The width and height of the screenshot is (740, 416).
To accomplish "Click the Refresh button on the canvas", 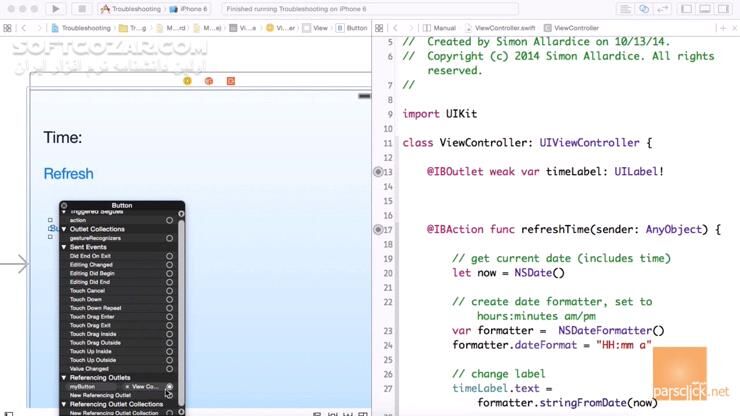I will coord(68,174).
